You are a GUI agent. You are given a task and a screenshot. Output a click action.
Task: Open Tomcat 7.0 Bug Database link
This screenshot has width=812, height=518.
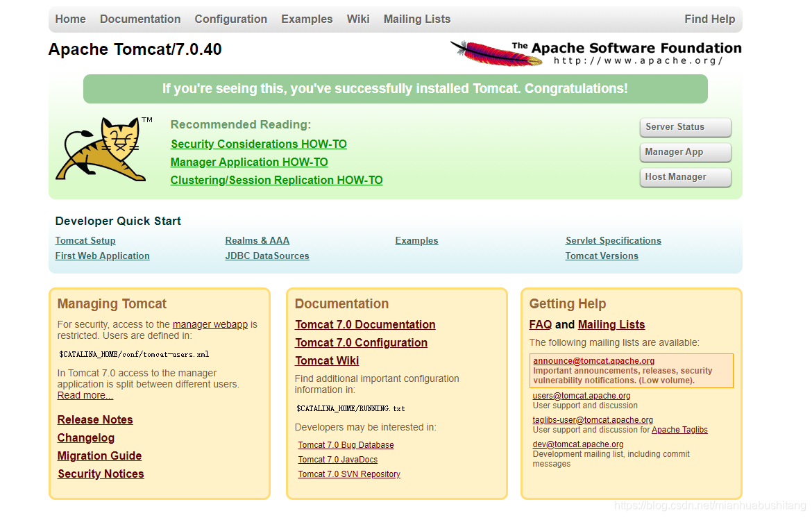346,445
